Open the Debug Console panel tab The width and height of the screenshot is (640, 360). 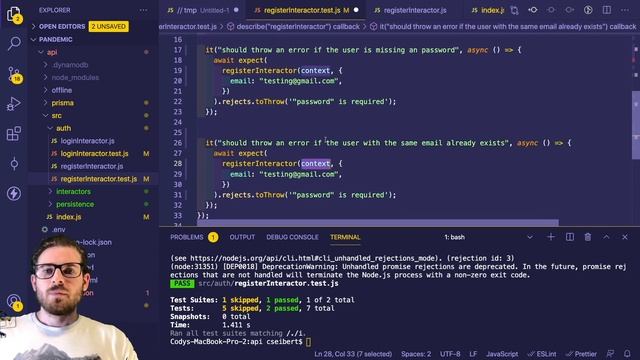pyautogui.click(x=292, y=237)
